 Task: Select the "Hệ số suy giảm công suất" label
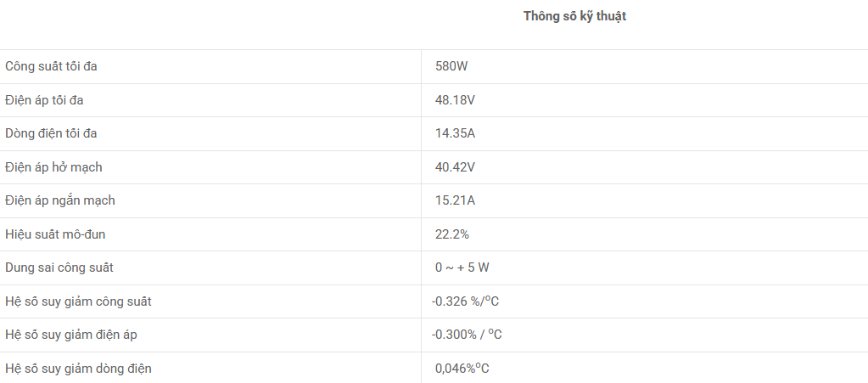(78, 301)
